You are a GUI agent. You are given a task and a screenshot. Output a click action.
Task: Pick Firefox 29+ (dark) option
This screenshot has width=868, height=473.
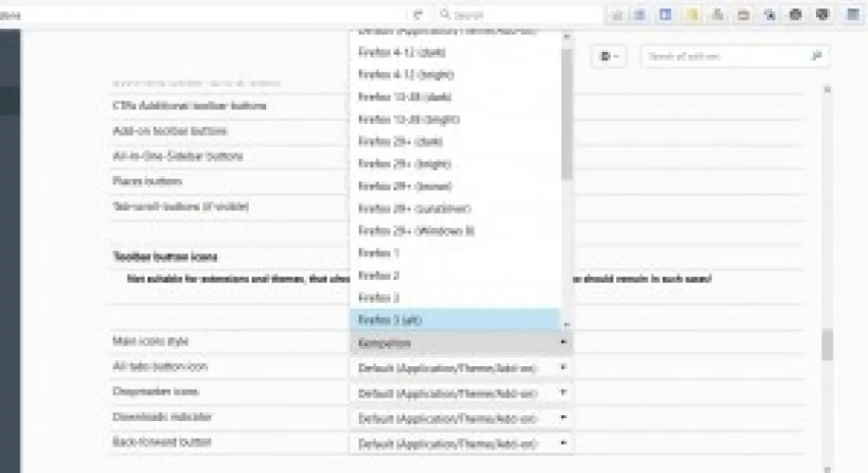455,142
